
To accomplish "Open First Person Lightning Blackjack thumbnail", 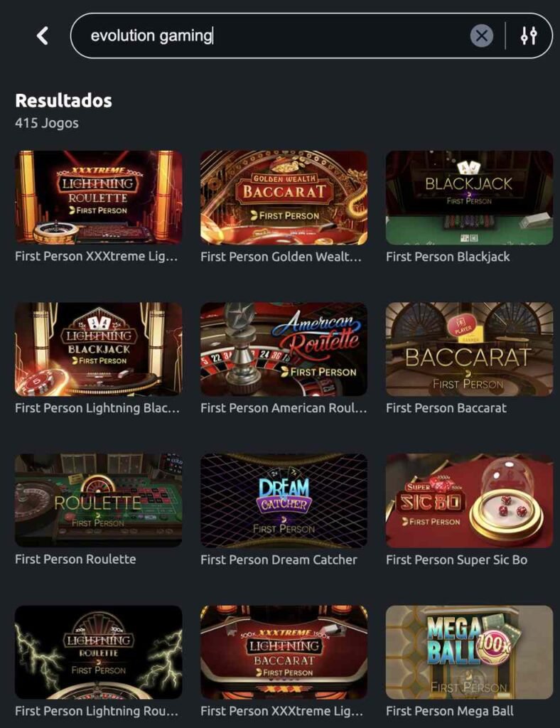I will coord(98,349).
